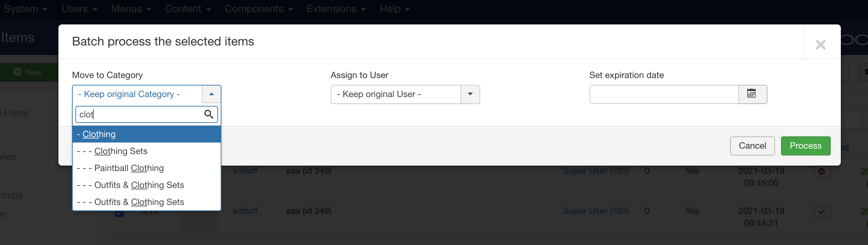Open second Super User (763) link
Screen dimensions: 868x245
click(x=596, y=211)
